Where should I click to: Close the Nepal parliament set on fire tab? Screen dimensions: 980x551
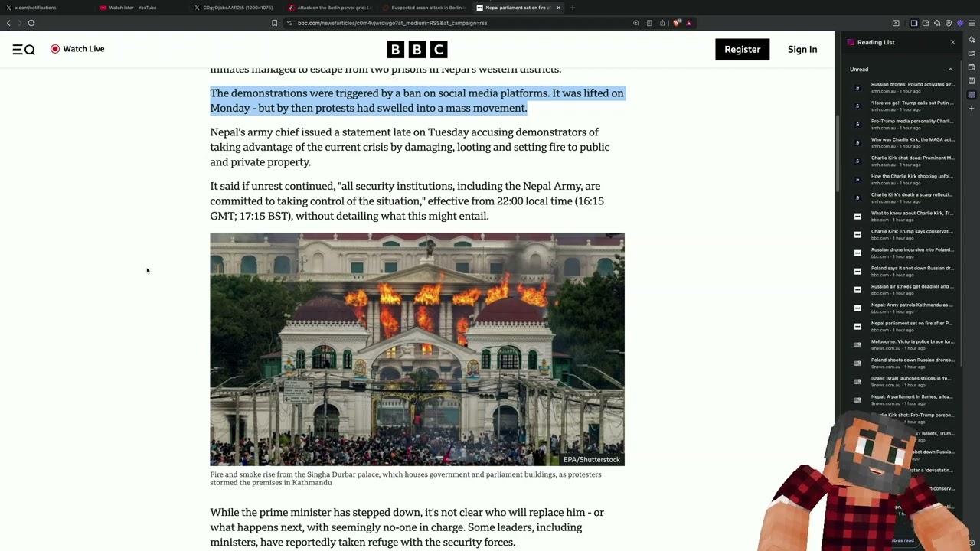click(558, 8)
